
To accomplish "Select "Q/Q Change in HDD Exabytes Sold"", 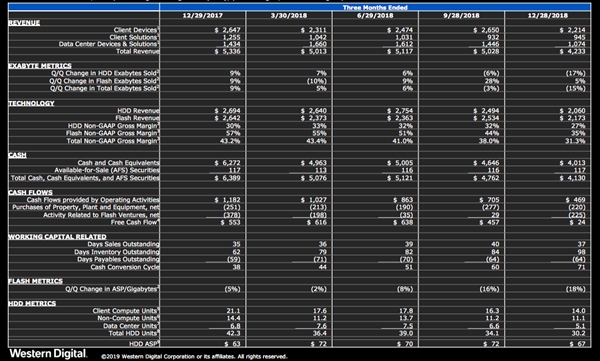I will (105, 73).
